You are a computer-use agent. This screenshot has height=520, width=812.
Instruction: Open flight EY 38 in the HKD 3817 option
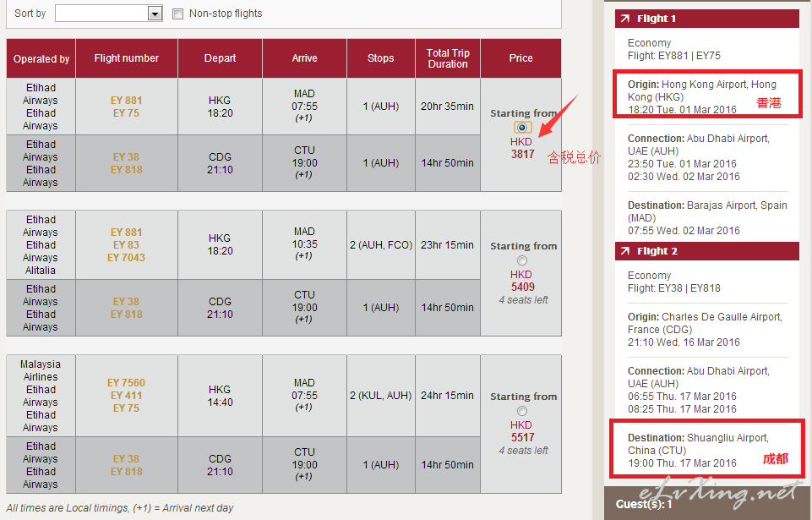(x=127, y=157)
